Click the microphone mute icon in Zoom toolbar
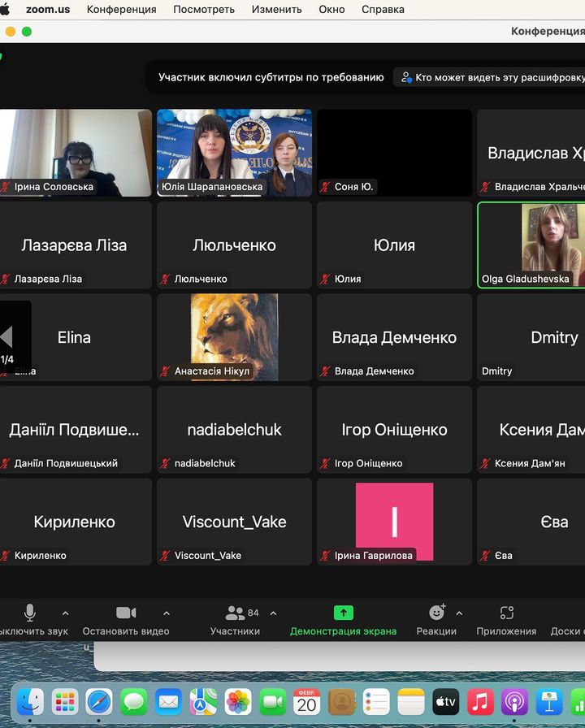585x728 pixels. [x=30, y=613]
